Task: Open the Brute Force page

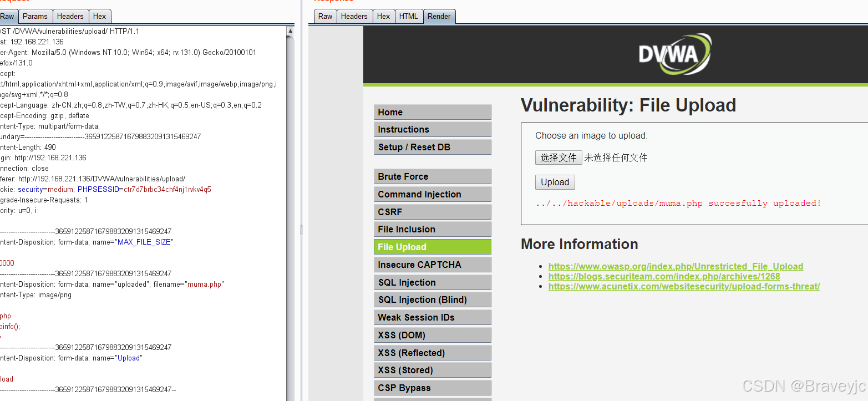Action: point(433,176)
